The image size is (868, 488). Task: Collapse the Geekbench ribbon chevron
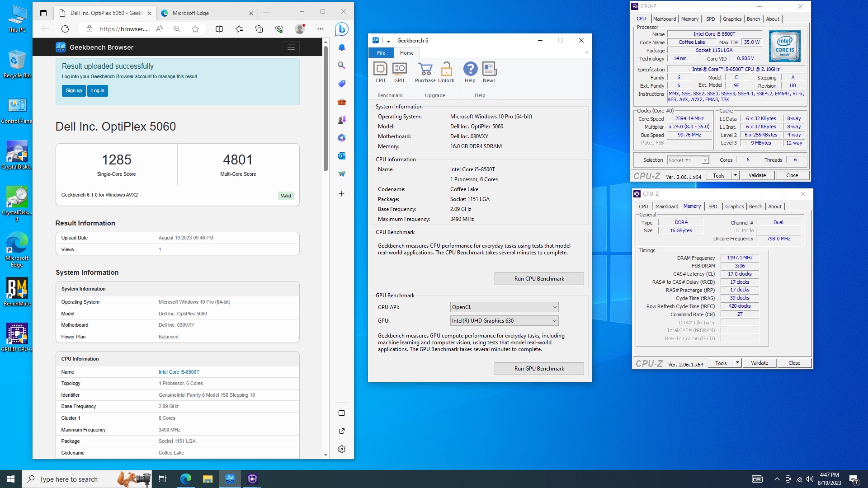[x=587, y=52]
